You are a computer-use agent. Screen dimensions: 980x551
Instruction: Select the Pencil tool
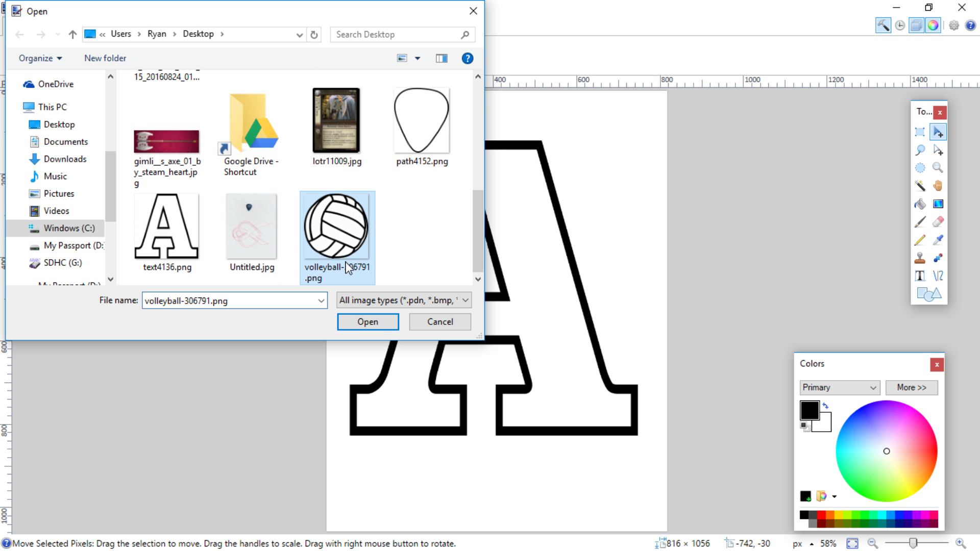tap(920, 240)
